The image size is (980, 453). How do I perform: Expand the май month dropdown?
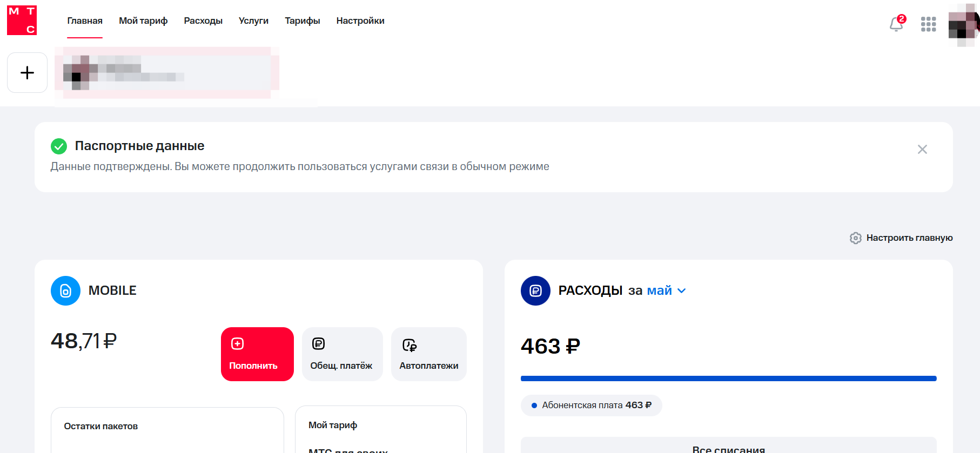coord(667,290)
